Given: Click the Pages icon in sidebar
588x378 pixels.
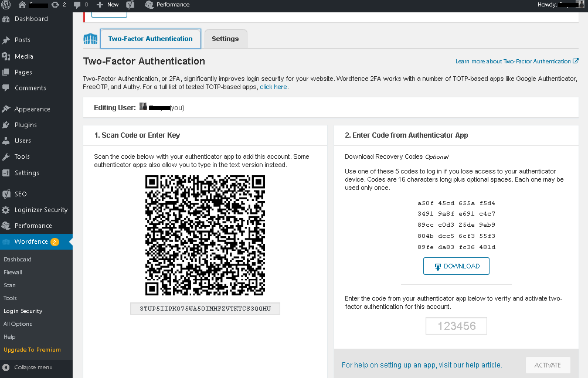Looking at the screenshot, I should (x=6, y=72).
